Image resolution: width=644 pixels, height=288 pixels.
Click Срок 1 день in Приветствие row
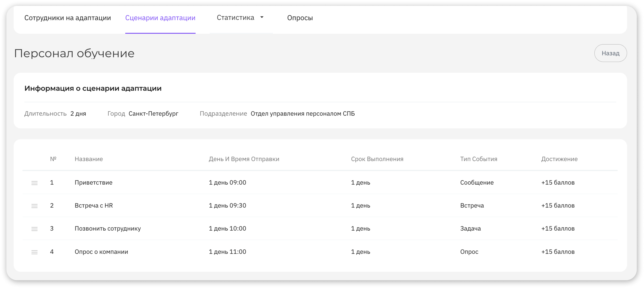pos(360,182)
